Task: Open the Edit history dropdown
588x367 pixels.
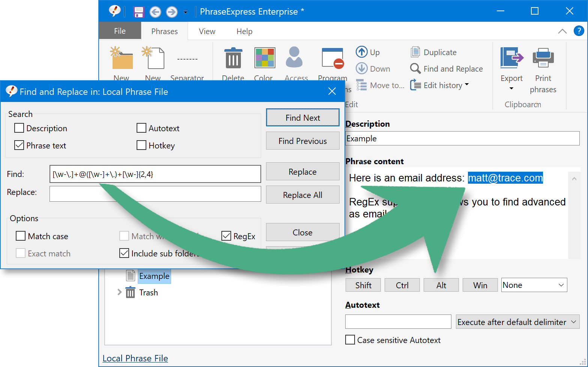Action: [x=439, y=85]
